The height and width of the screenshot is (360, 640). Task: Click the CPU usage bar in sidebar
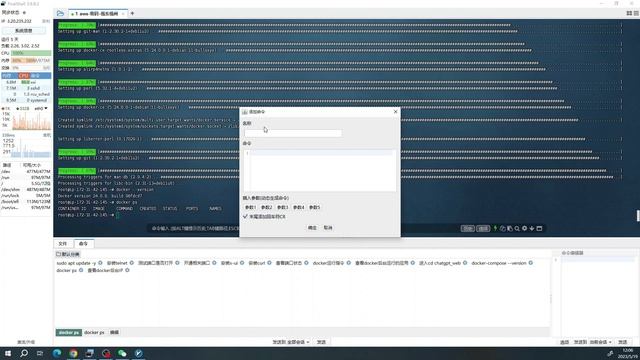(31, 53)
